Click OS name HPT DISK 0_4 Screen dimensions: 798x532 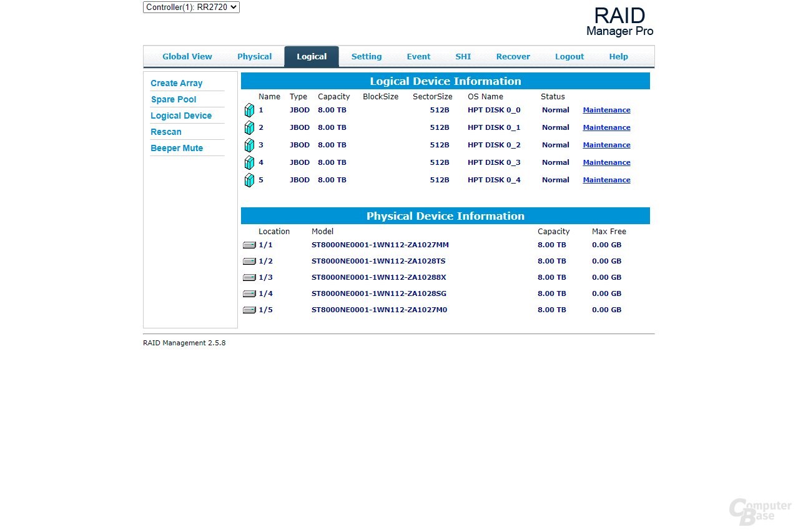pyautogui.click(x=494, y=180)
